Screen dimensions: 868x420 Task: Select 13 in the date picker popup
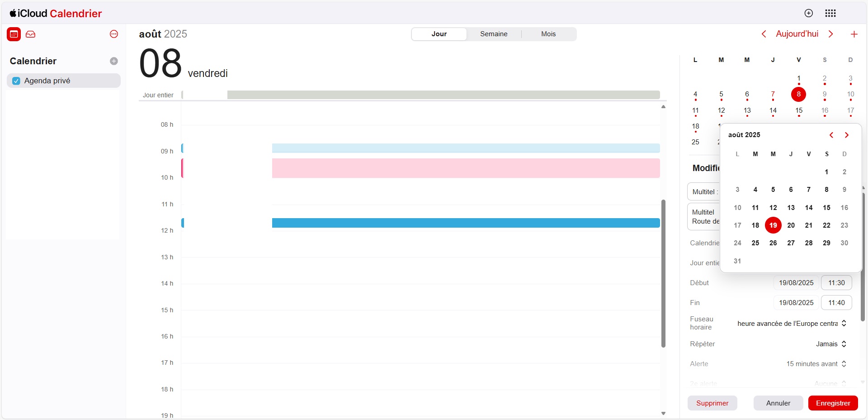(x=791, y=208)
